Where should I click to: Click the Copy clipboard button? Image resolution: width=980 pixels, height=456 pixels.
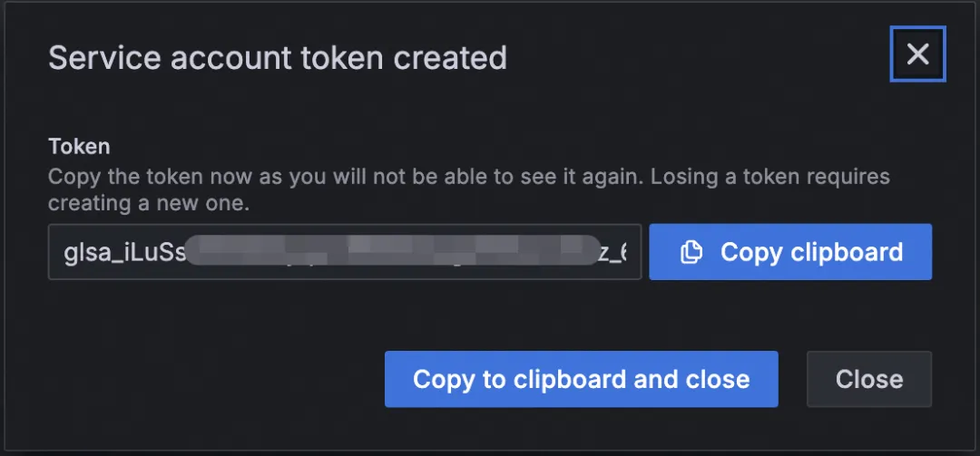pyautogui.click(x=790, y=252)
